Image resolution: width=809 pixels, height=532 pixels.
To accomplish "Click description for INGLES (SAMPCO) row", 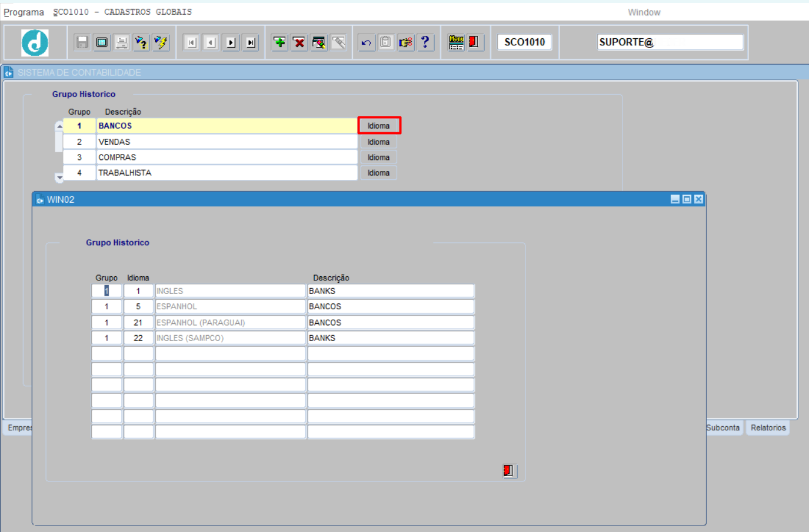I will [391, 338].
